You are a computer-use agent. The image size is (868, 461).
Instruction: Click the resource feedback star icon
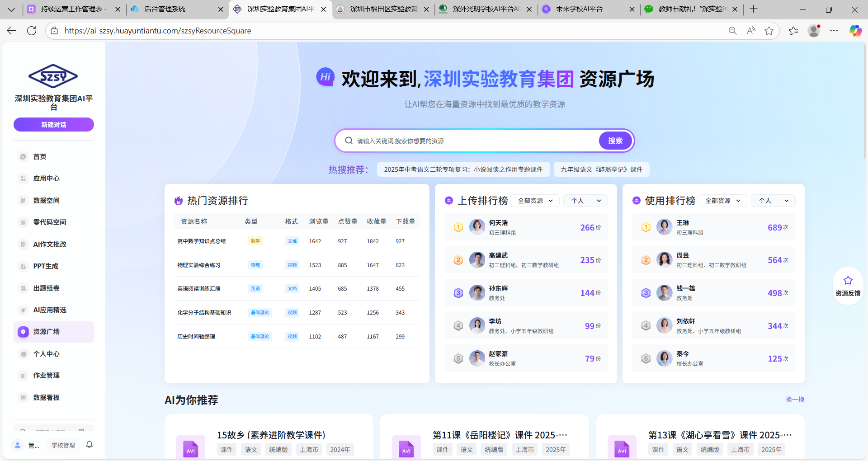tap(848, 281)
